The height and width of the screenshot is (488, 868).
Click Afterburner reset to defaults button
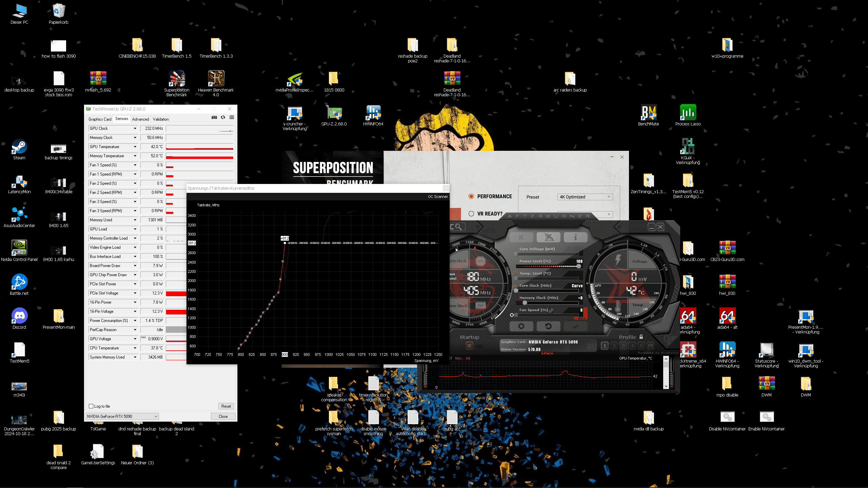(x=548, y=326)
